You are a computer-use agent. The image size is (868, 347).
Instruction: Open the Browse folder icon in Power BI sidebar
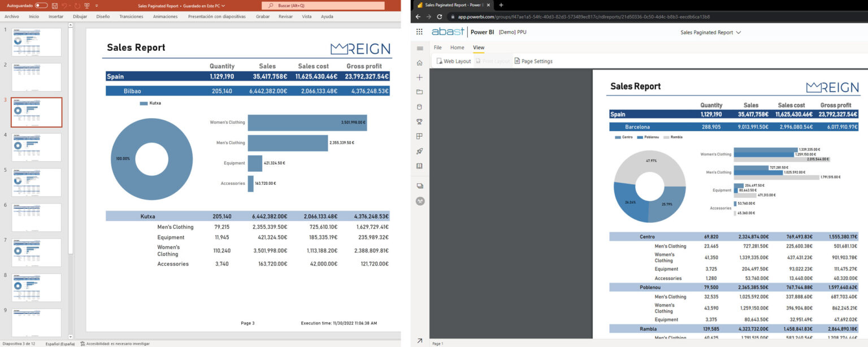(x=420, y=92)
